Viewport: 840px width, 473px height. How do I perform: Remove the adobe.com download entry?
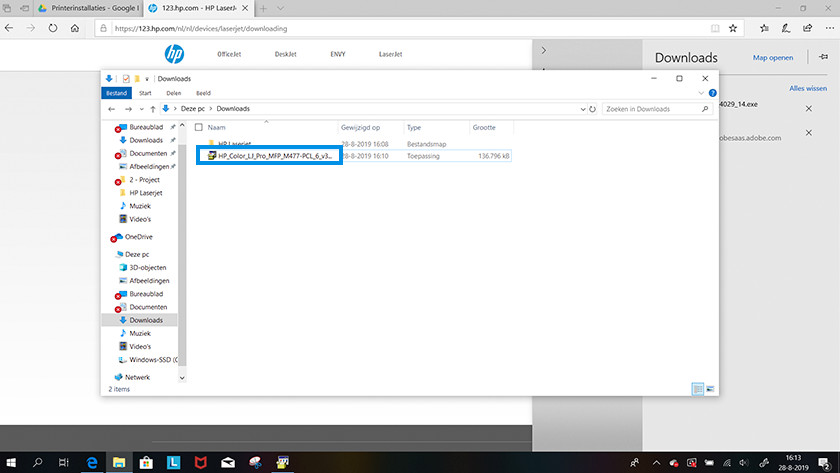[809, 133]
